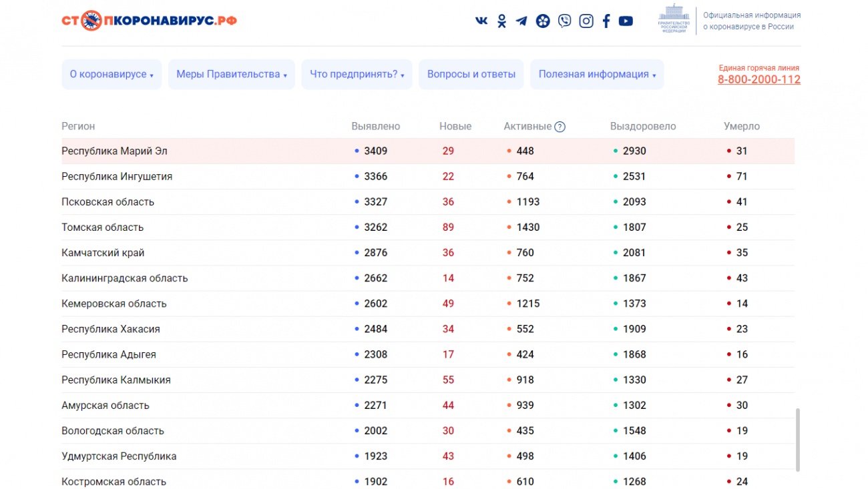Open the YouTube channel icon

(626, 21)
